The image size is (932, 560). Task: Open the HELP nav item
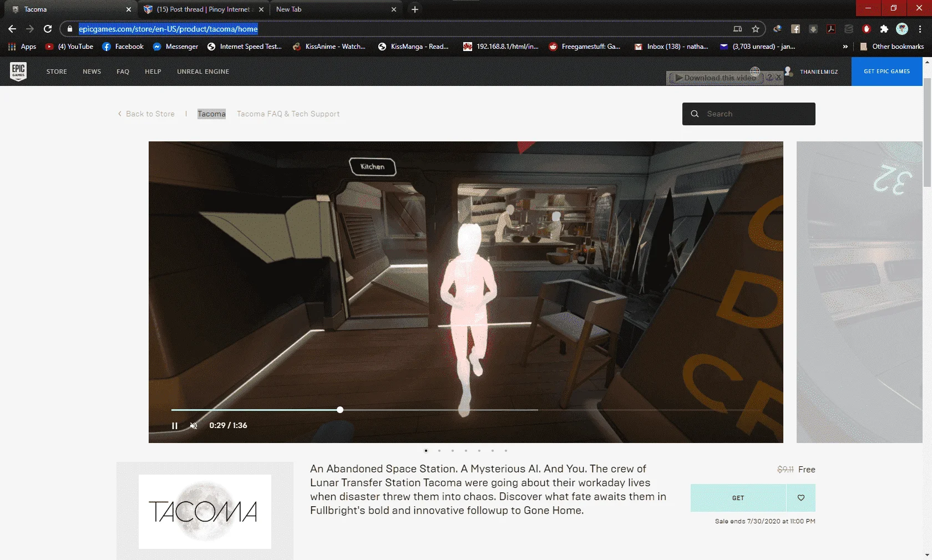click(153, 72)
